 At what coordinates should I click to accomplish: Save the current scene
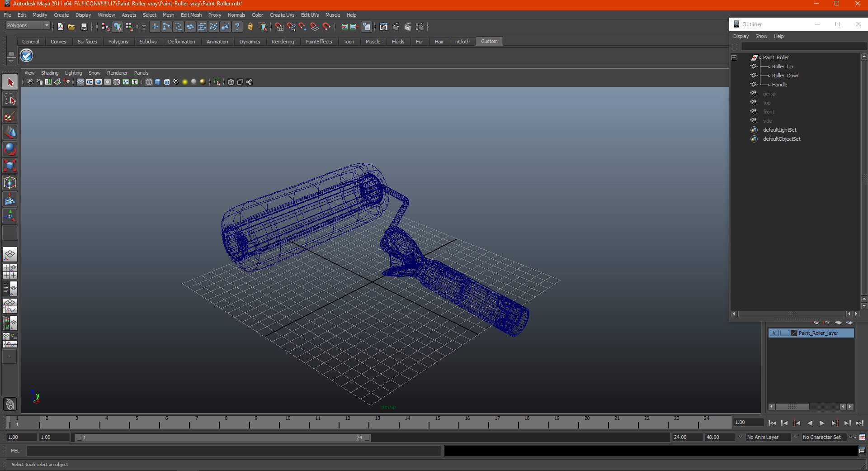click(x=84, y=27)
